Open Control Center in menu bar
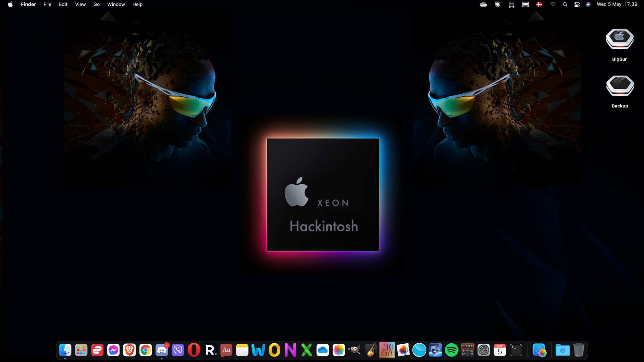644x362 pixels. point(577,4)
